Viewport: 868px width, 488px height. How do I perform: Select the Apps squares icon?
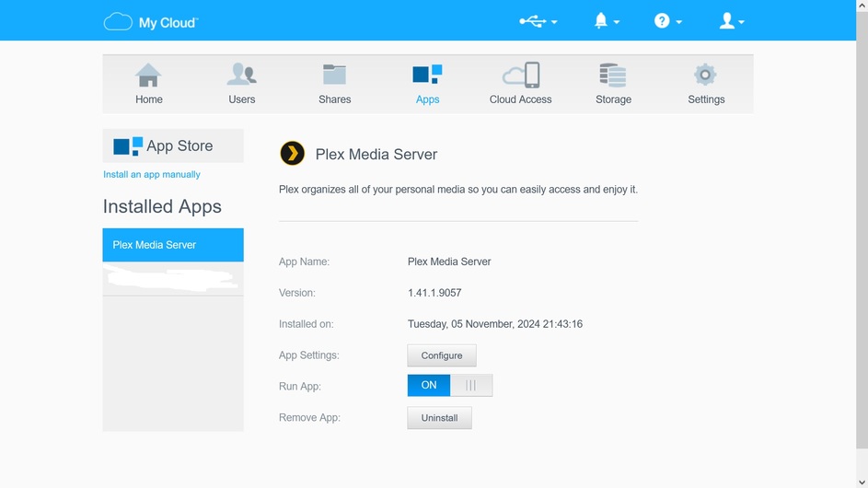tap(427, 75)
